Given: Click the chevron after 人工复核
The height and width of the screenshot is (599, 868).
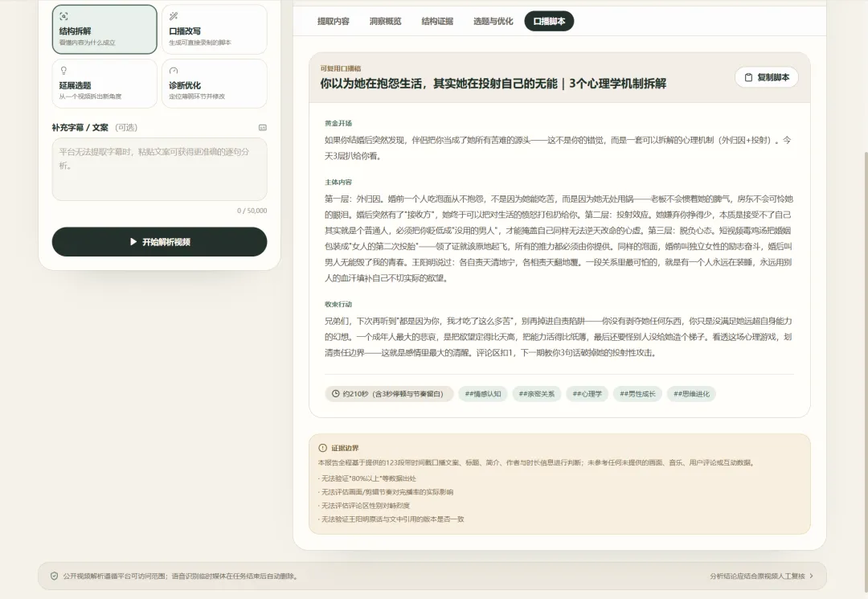Looking at the screenshot, I should [812, 576].
